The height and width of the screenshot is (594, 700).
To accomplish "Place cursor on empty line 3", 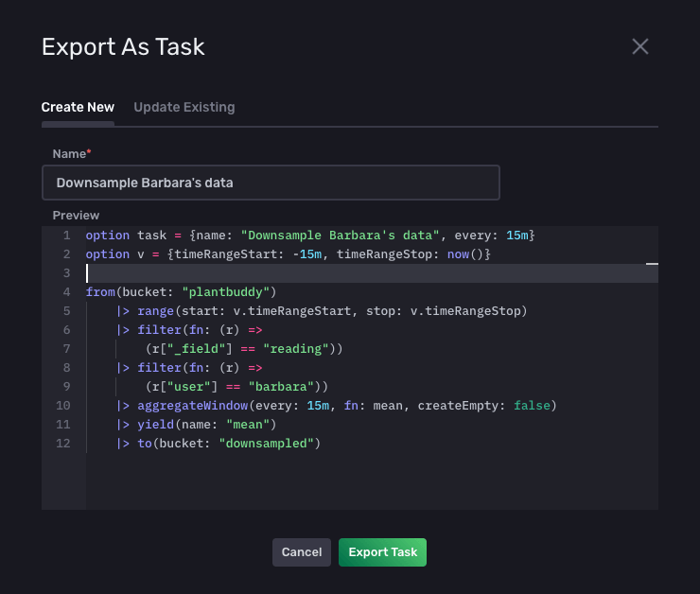I will [x=372, y=273].
